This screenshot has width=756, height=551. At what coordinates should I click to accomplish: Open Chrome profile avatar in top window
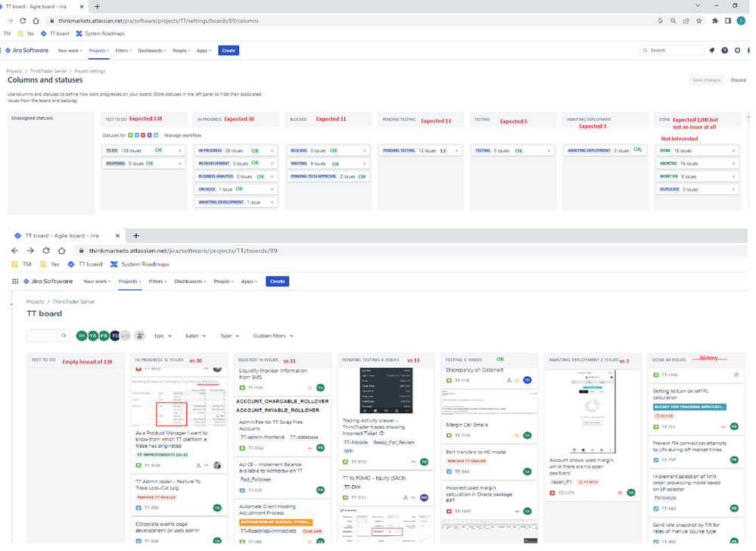[741, 20]
